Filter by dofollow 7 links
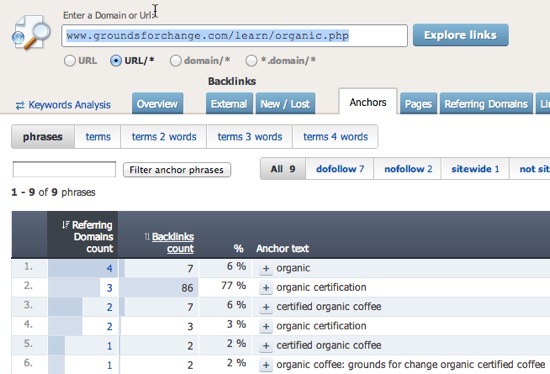550x374 pixels. (340, 169)
